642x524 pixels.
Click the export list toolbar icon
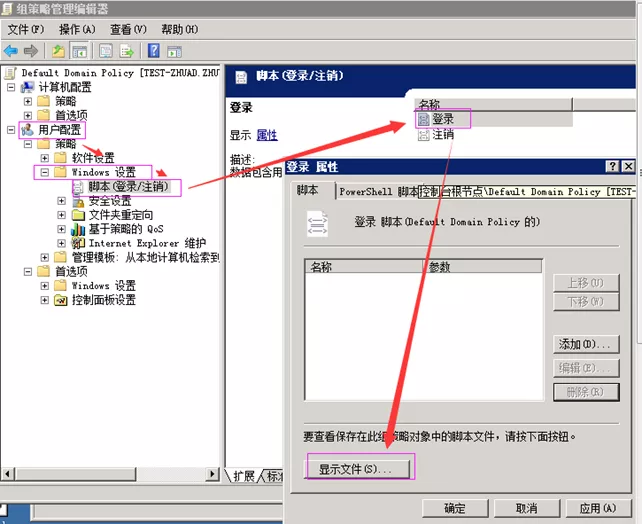tap(127, 51)
